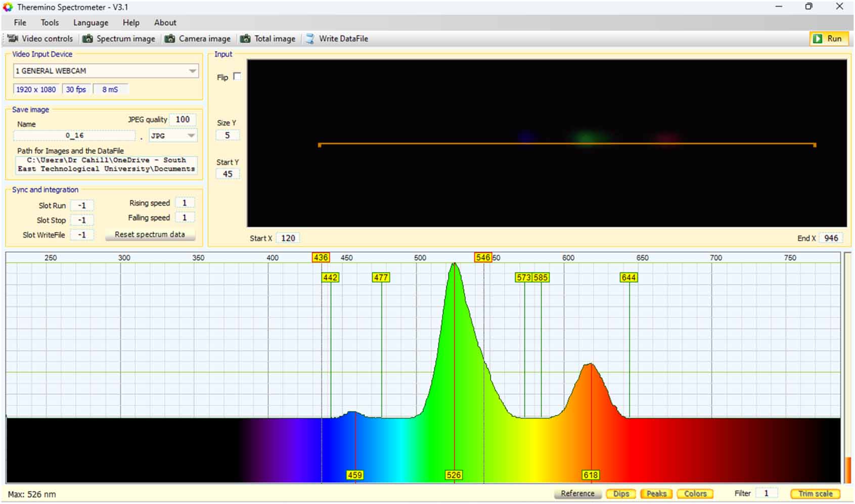
Task: Click the 436 red reference marker
Action: coord(321,257)
